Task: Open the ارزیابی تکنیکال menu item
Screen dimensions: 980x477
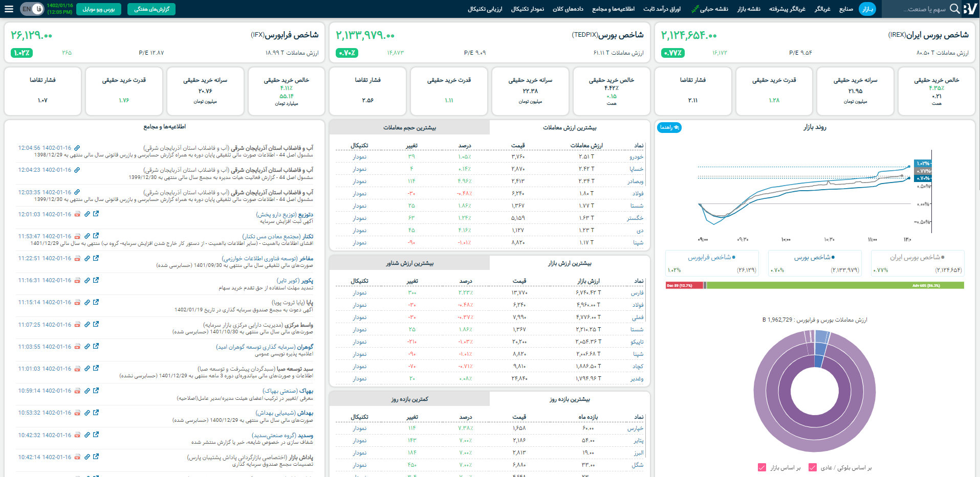Action: (x=485, y=9)
